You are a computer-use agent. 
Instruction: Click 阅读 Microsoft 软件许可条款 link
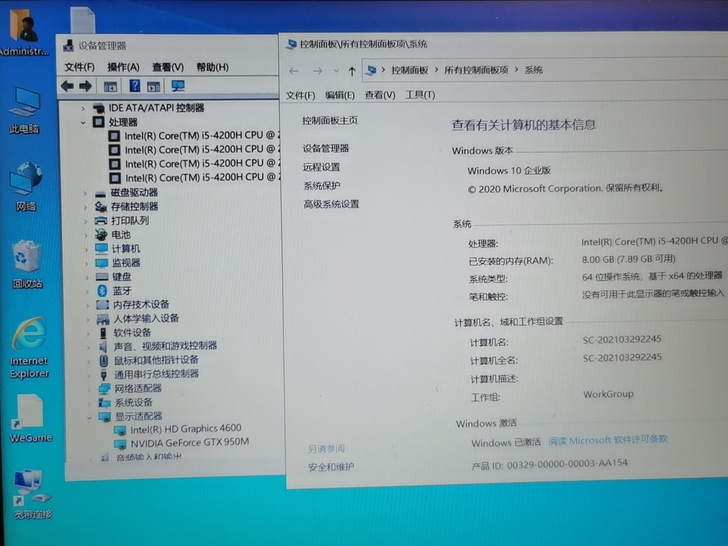(x=608, y=440)
